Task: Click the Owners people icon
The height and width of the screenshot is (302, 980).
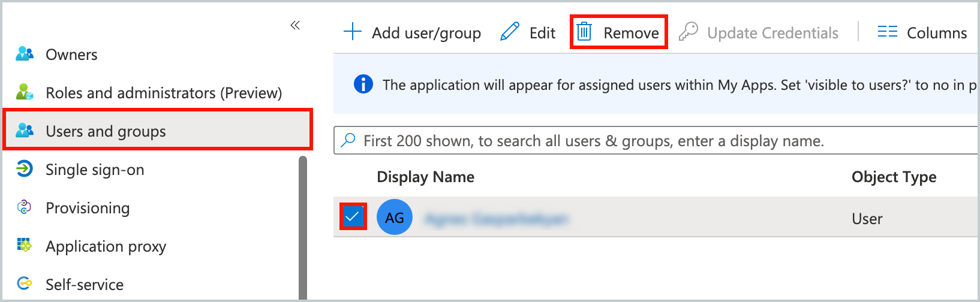Action: [25, 54]
